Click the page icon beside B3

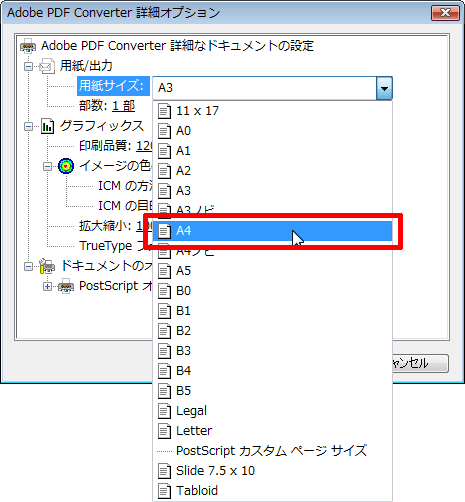pyautogui.click(x=164, y=351)
